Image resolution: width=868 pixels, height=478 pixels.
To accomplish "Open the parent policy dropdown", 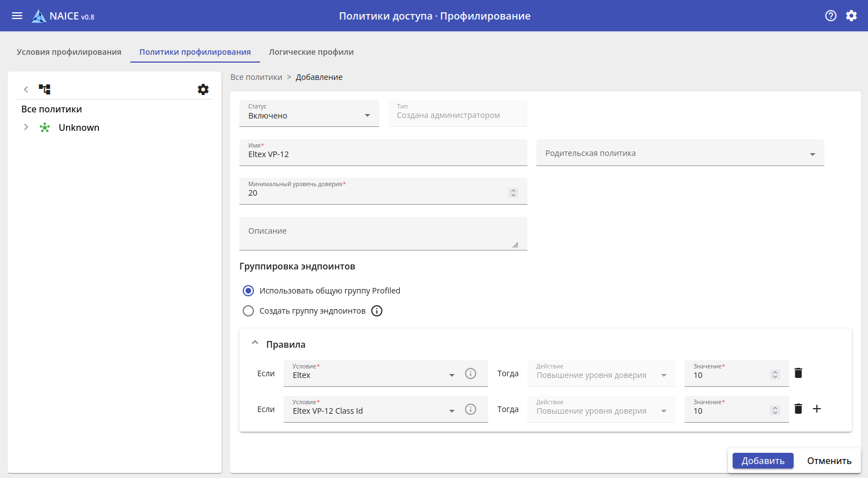I will [x=680, y=153].
